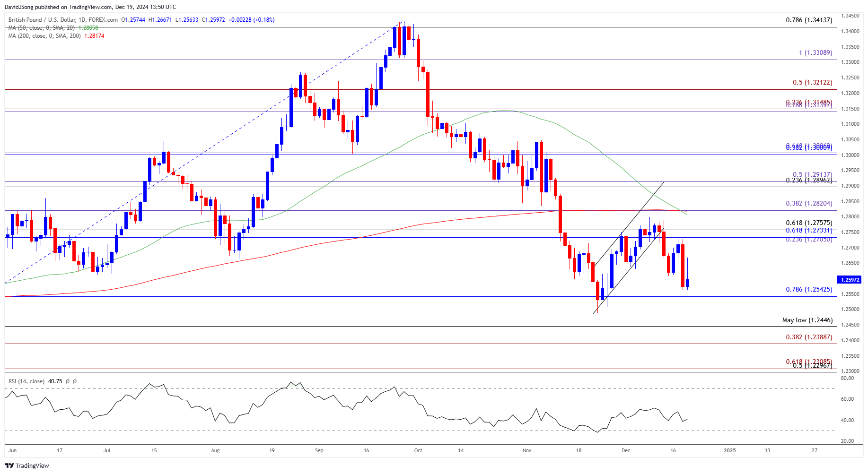The height and width of the screenshot is (474, 868).
Task: Click the 0.5 (1.32122) Fibonacci label
Action: coord(812,82)
